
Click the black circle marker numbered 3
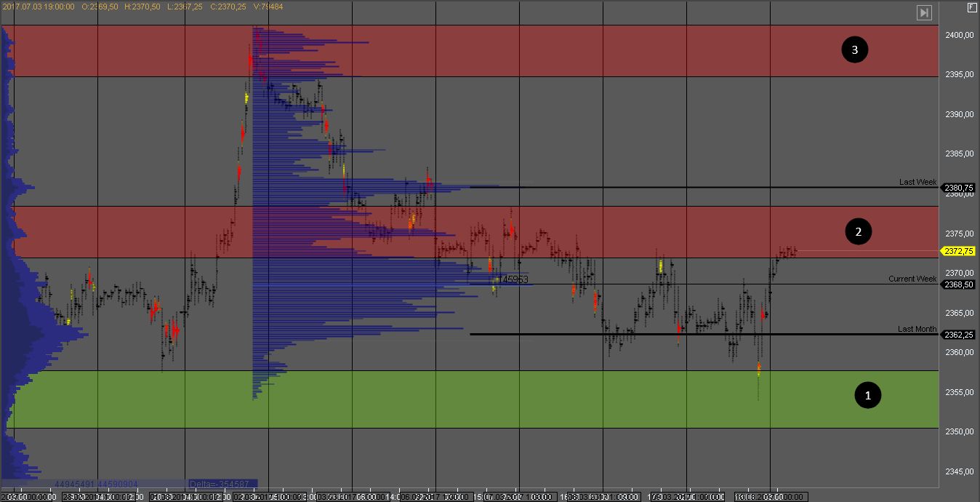(x=855, y=50)
